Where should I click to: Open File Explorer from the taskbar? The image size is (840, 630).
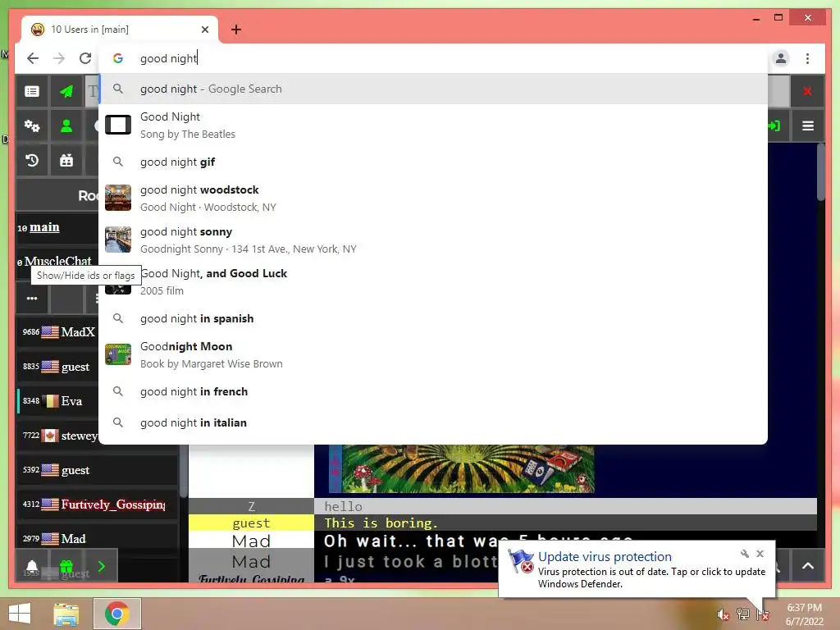click(x=66, y=614)
